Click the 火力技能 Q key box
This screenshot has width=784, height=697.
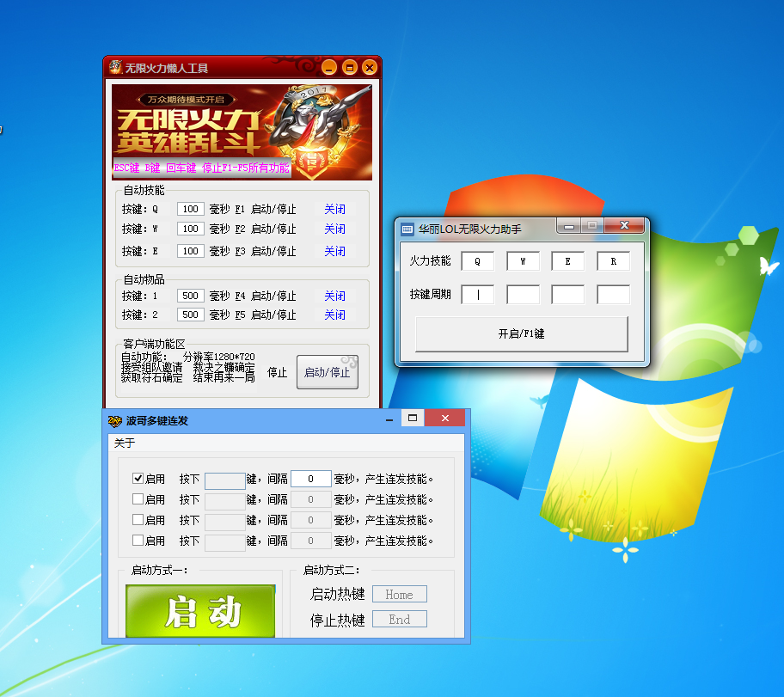(x=477, y=261)
